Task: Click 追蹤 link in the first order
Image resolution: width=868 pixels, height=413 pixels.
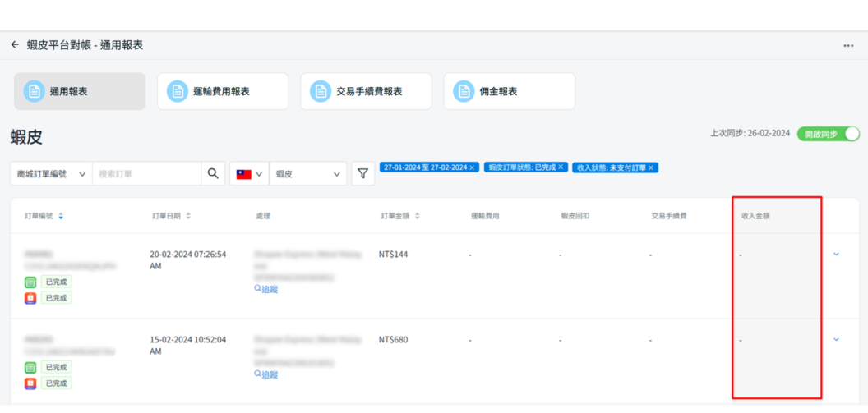Action: pos(269,289)
